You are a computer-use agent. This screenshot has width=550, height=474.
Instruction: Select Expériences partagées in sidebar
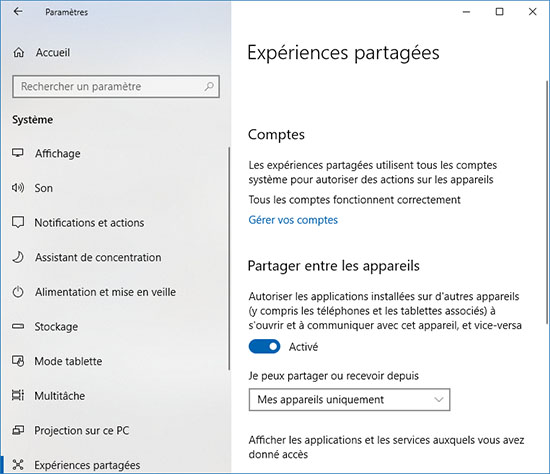pos(76,465)
